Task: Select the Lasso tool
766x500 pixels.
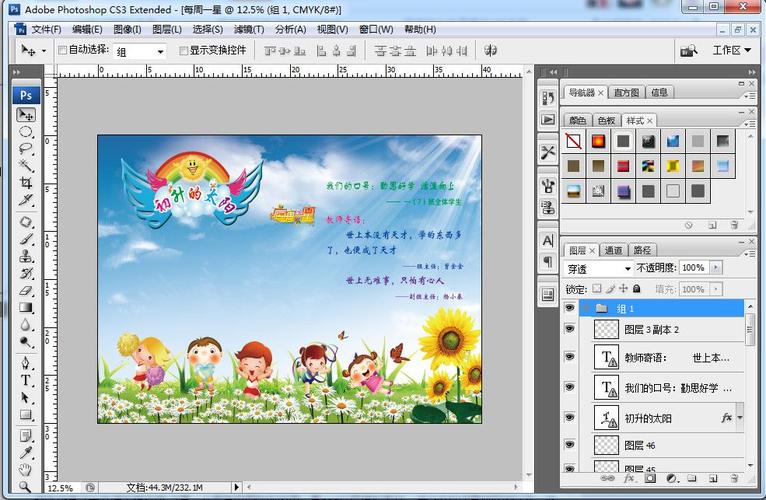Action: click(26, 149)
